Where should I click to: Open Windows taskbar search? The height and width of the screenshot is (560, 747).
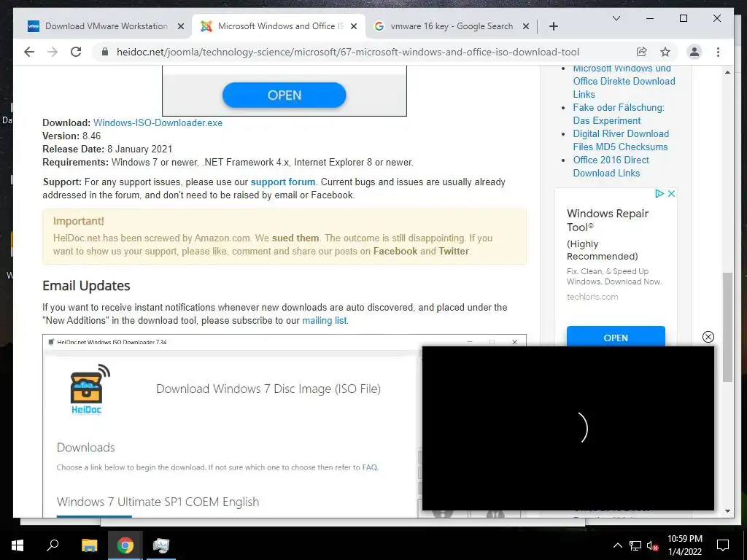tap(53, 545)
